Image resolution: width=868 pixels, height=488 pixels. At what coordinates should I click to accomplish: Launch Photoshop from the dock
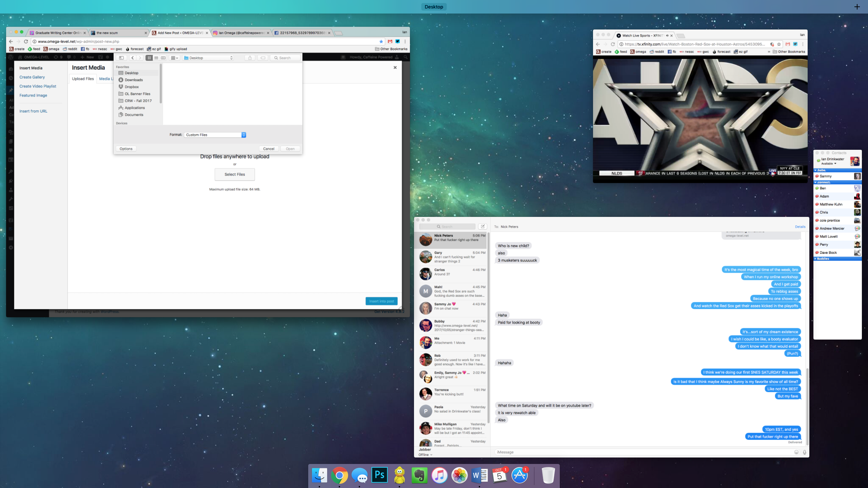[x=379, y=475]
